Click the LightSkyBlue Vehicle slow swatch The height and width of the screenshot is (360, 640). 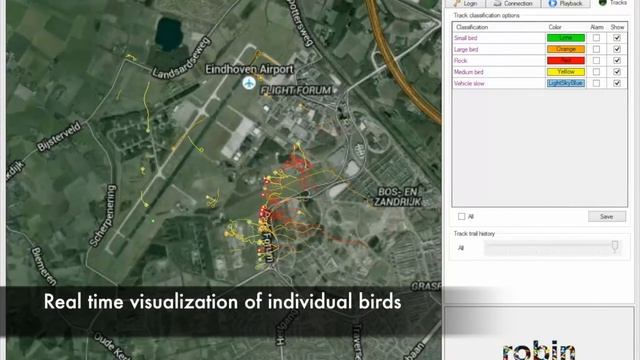pos(566,83)
